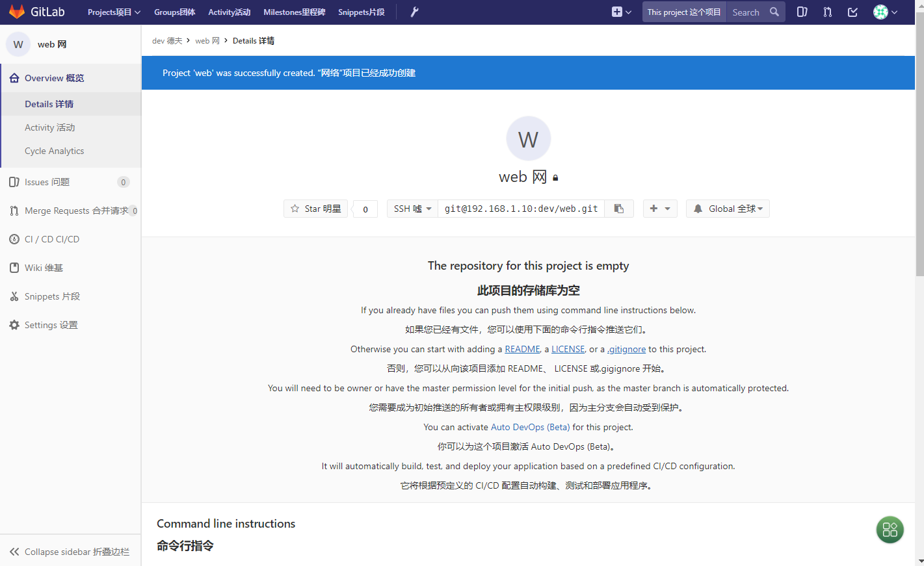Click the git repository URL field
The image size is (924, 566).
tap(521, 209)
